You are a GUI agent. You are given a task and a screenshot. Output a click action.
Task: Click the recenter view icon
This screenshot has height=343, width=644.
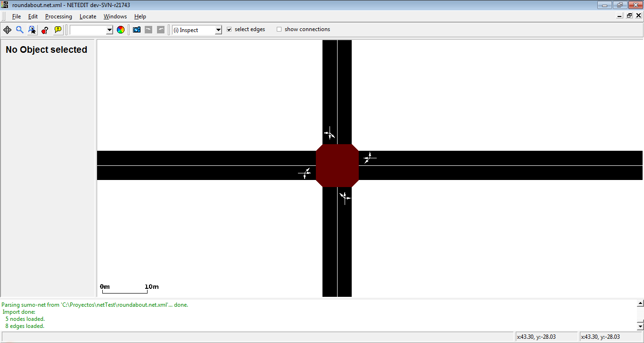[7, 30]
